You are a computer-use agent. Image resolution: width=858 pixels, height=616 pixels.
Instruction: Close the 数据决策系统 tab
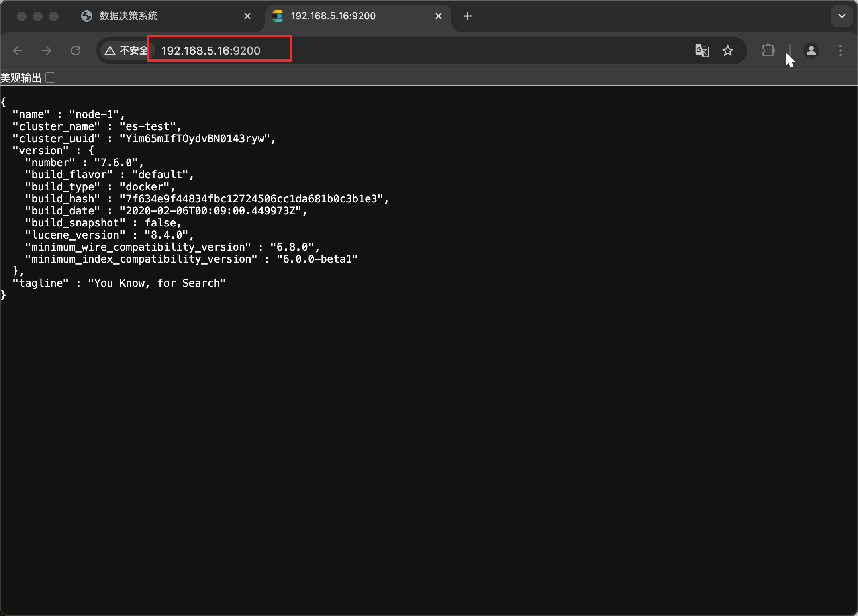pos(247,16)
